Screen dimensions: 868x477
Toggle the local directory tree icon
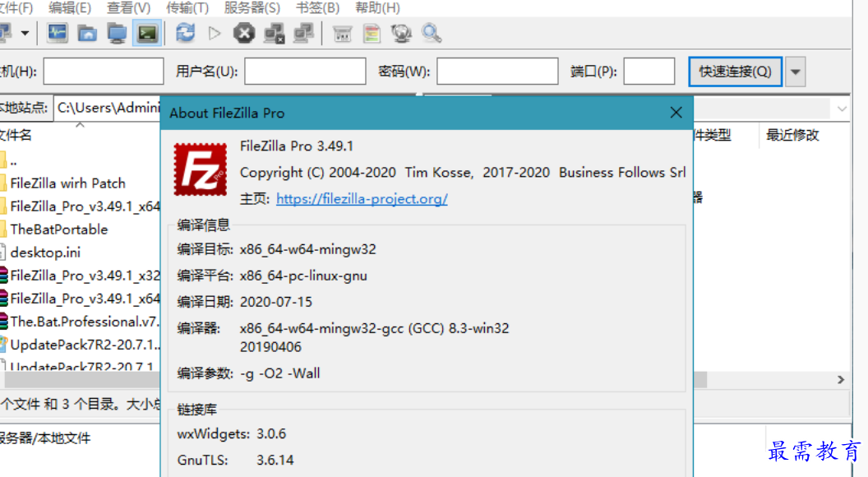pos(87,33)
